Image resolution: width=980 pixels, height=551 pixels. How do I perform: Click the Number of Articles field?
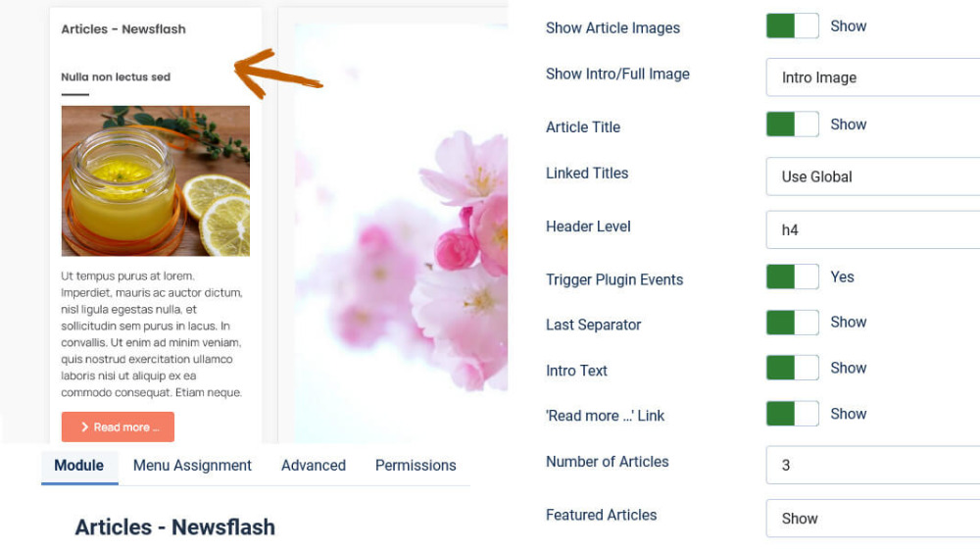[873, 465]
